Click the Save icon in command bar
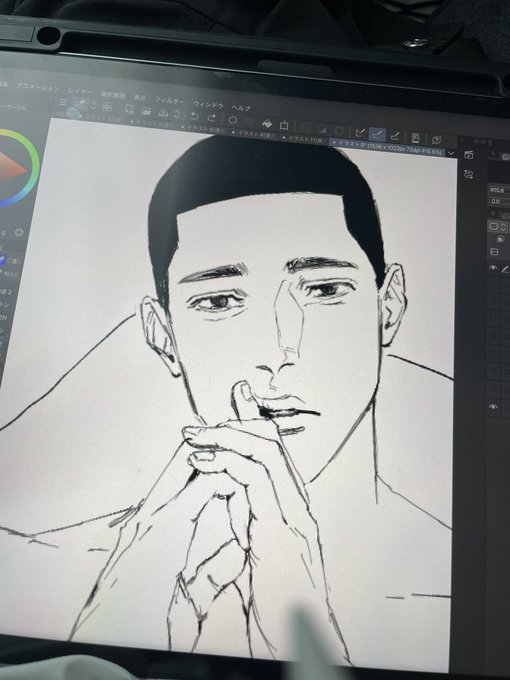The height and width of the screenshot is (680, 510). [163, 113]
